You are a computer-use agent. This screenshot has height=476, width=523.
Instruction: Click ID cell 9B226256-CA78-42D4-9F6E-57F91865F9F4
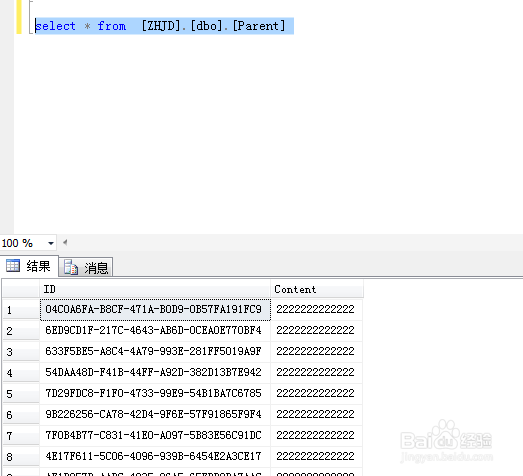point(155,415)
